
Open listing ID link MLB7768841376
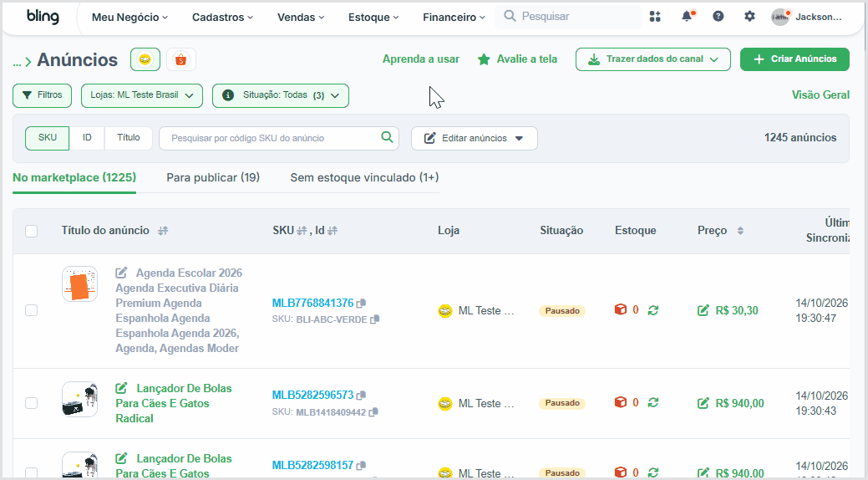point(312,304)
